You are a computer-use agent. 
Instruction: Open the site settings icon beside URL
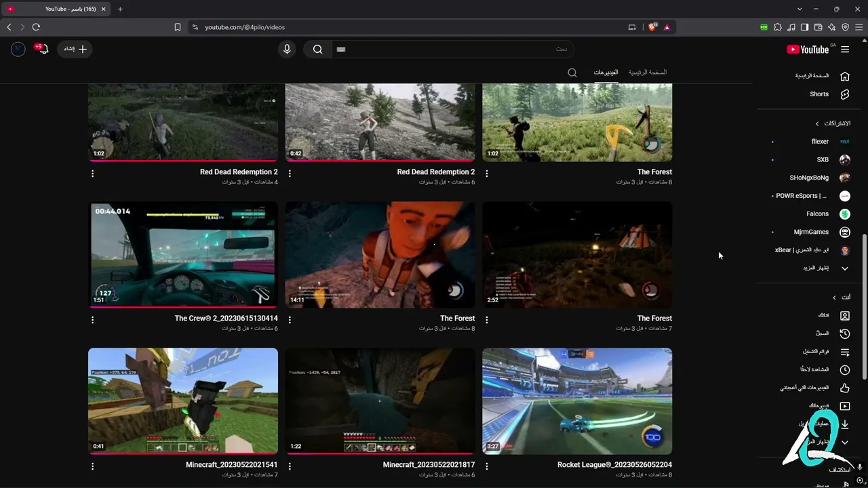(195, 27)
